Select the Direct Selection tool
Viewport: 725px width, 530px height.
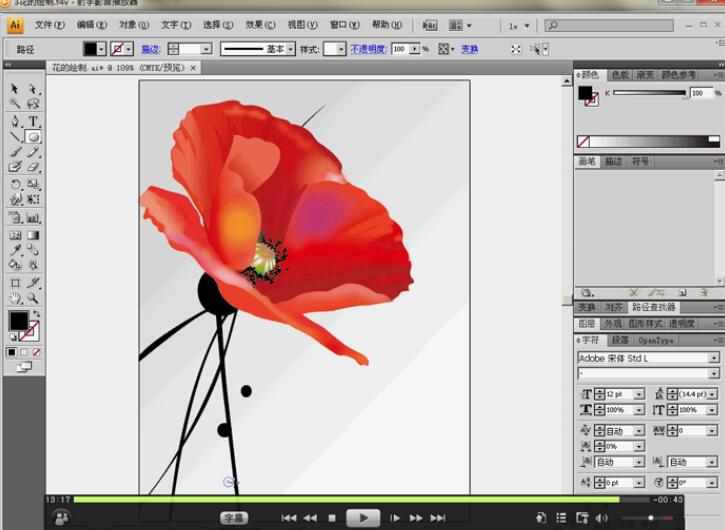32,88
